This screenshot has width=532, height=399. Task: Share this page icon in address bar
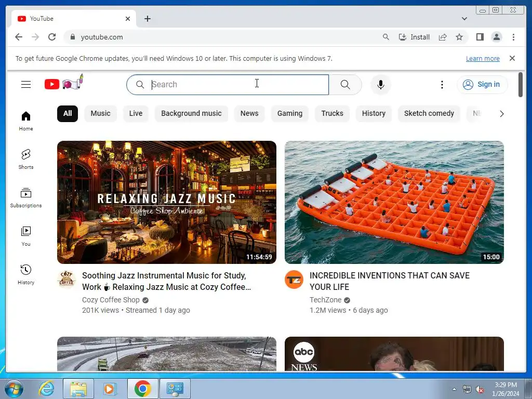(443, 37)
